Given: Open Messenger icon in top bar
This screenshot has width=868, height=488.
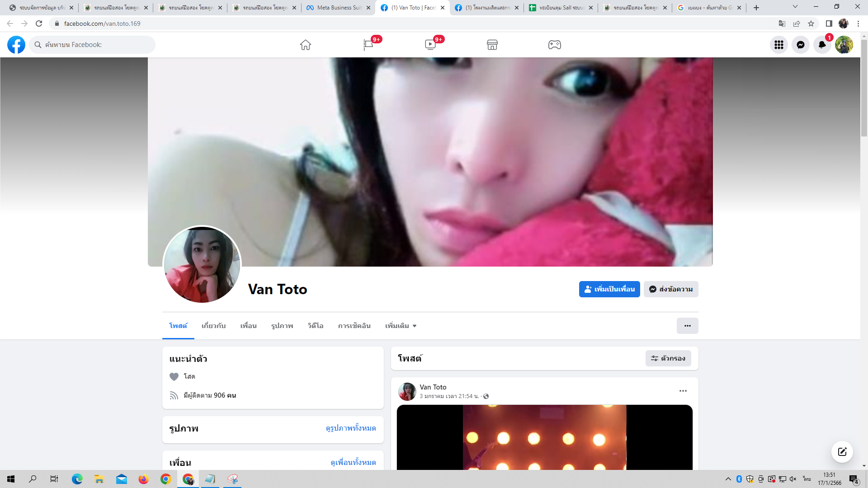Looking at the screenshot, I should pos(800,45).
